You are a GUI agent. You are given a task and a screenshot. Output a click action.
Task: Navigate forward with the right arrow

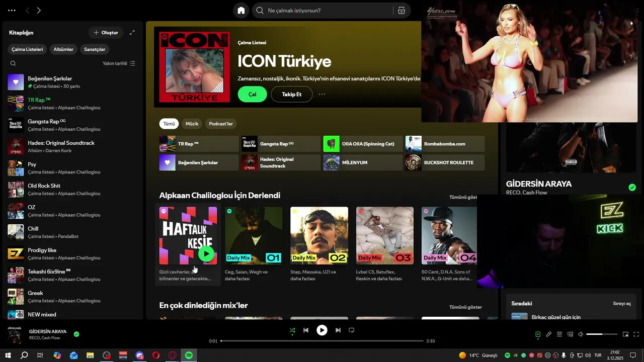tap(39, 10)
